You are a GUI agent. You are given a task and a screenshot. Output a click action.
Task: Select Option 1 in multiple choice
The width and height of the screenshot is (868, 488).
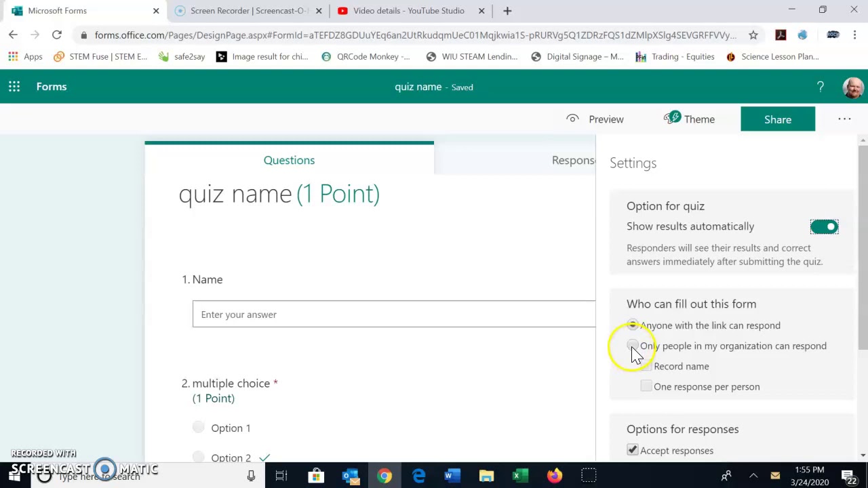(198, 428)
